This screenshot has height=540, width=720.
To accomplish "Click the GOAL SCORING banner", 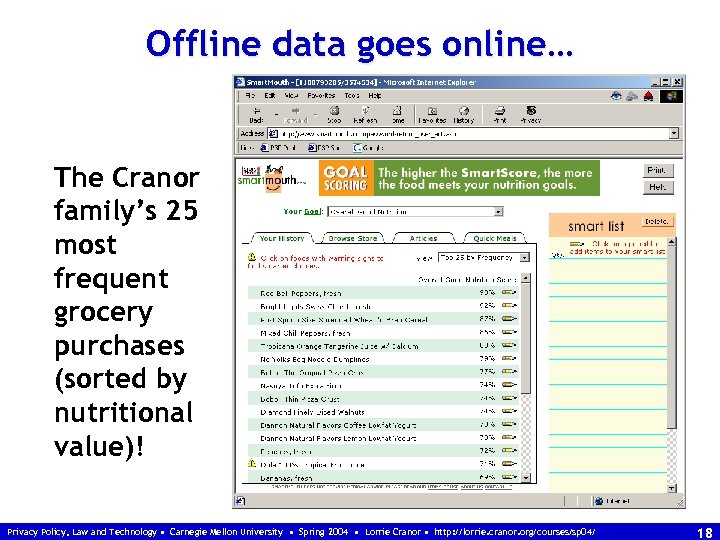I will (x=459, y=178).
